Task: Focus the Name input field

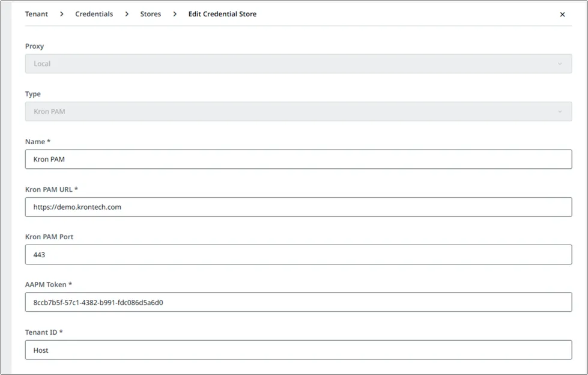Action: (299, 159)
